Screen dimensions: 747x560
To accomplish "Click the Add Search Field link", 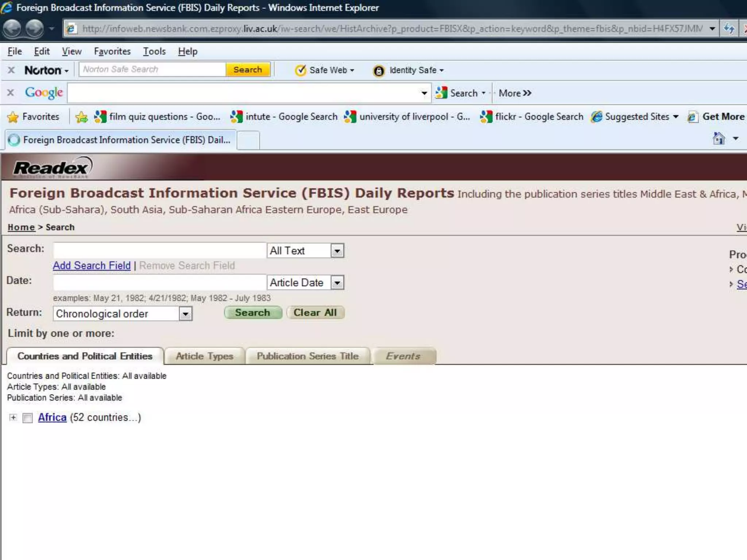I will (92, 265).
